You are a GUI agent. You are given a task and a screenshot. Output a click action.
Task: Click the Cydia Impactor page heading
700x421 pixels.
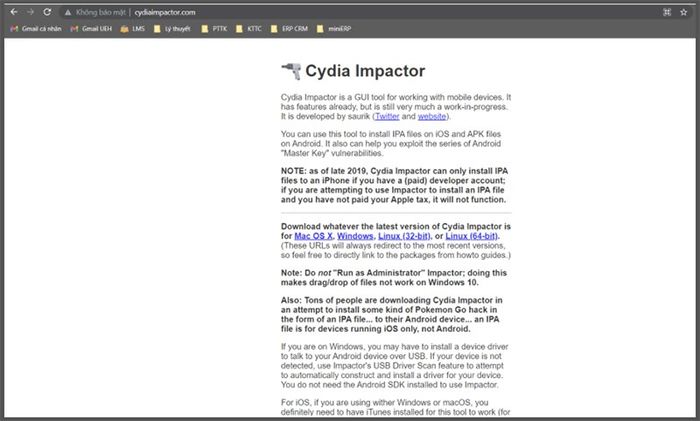tap(365, 71)
